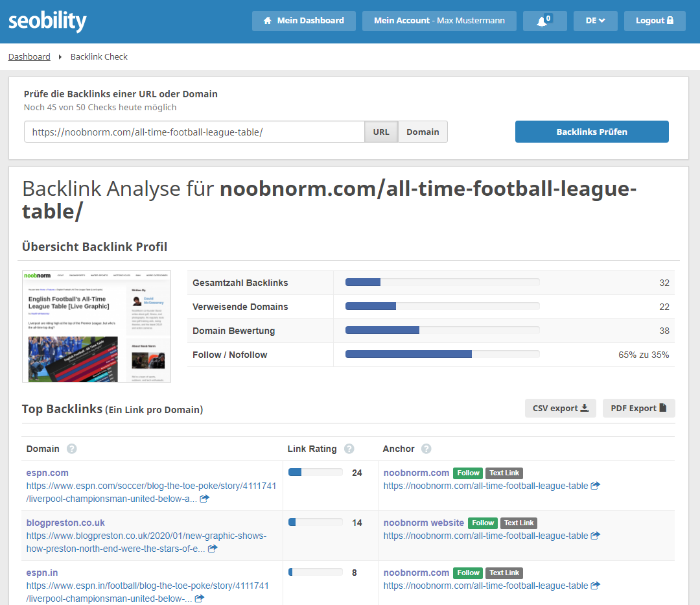
Task: Select Domain check mode
Action: pyautogui.click(x=423, y=132)
